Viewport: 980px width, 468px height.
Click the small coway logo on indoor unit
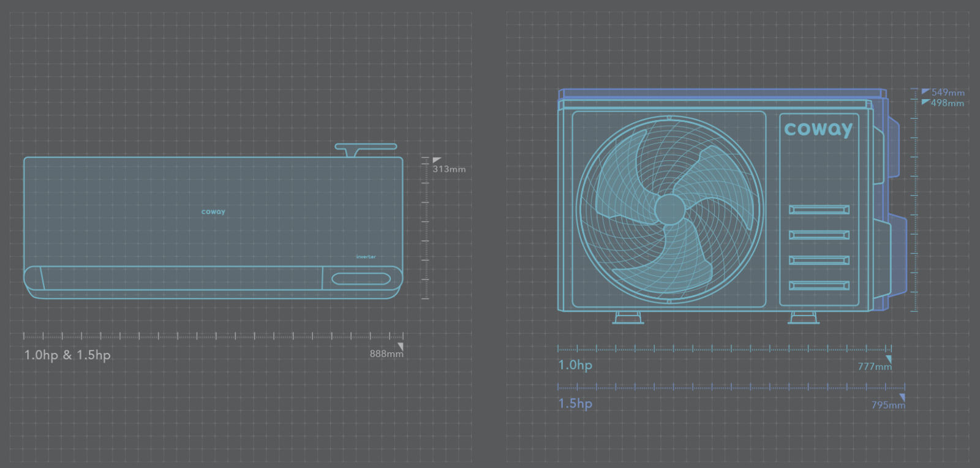(x=213, y=212)
